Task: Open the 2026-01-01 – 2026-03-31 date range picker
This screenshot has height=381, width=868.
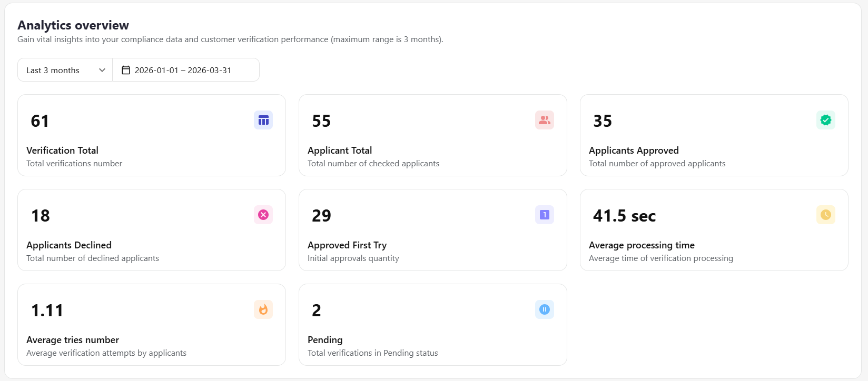Action: [x=186, y=70]
